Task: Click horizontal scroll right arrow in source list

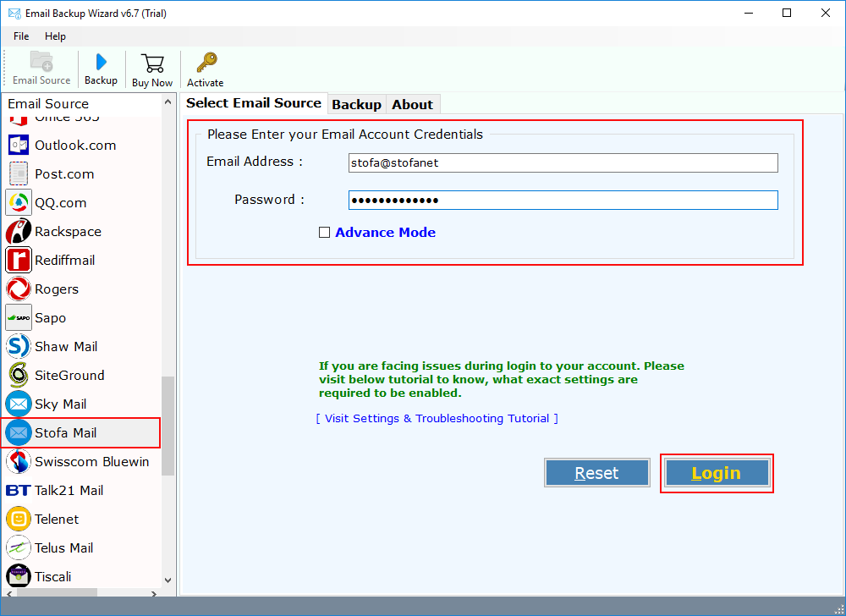Action: [154, 594]
